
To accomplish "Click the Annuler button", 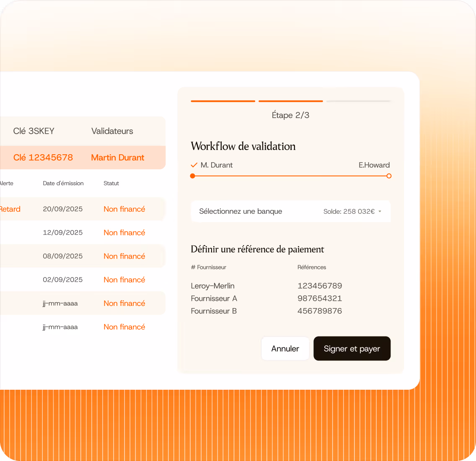I will pyautogui.click(x=285, y=348).
